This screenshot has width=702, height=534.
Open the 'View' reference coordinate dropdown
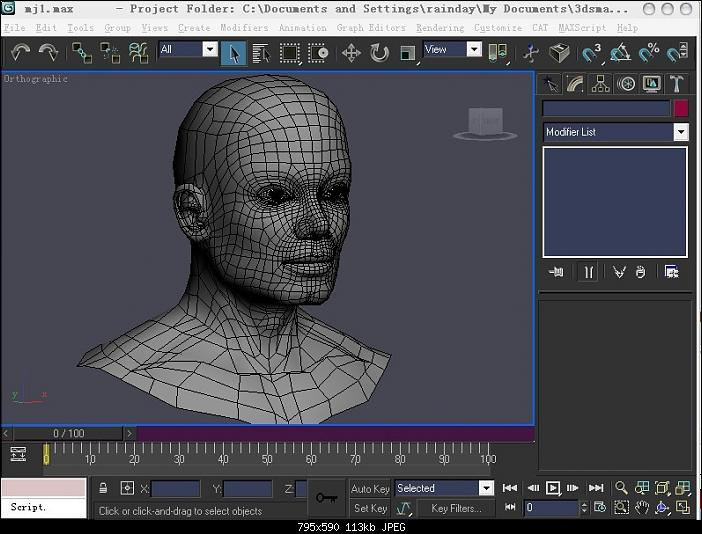coord(473,49)
